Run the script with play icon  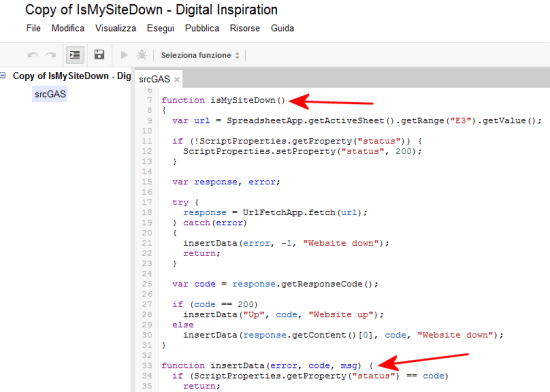click(124, 55)
